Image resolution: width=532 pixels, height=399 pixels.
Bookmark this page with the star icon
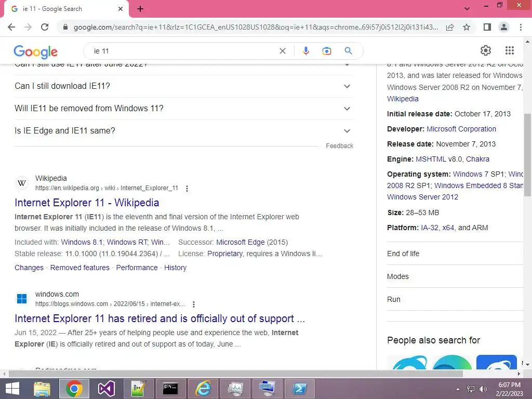467,27
